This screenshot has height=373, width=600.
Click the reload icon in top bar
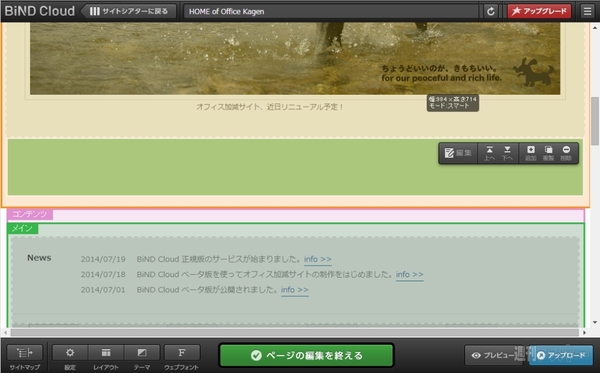point(491,11)
